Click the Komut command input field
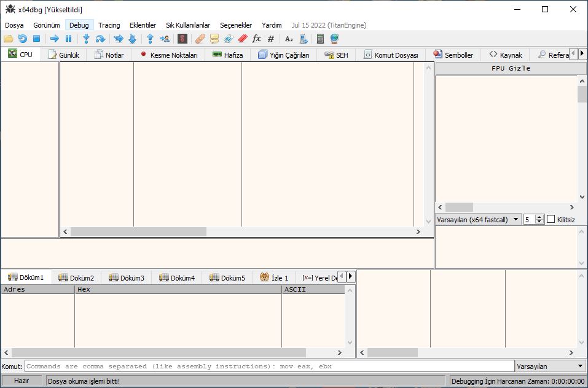Screen dimensions: 588x388 coord(270,367)
